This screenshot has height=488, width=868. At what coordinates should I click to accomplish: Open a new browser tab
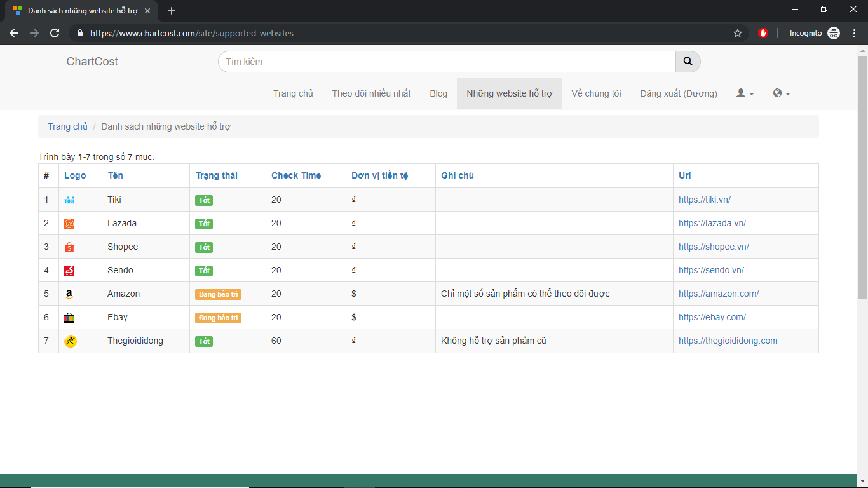(172, 11)
